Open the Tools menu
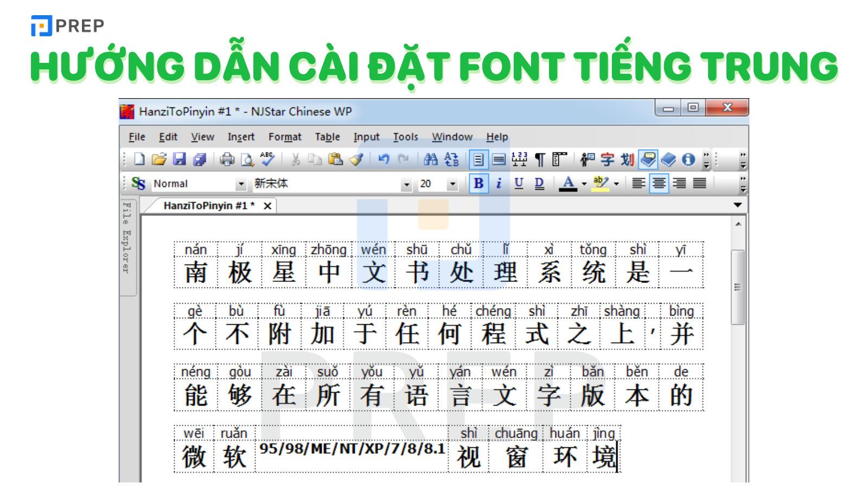Screen dimensions: 868x488 pos(405,137)
